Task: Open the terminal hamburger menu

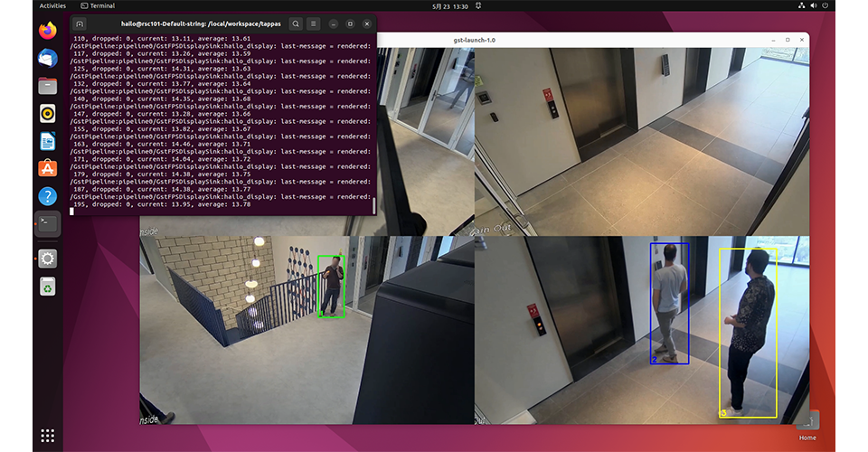Action: (x=314, y=24)
